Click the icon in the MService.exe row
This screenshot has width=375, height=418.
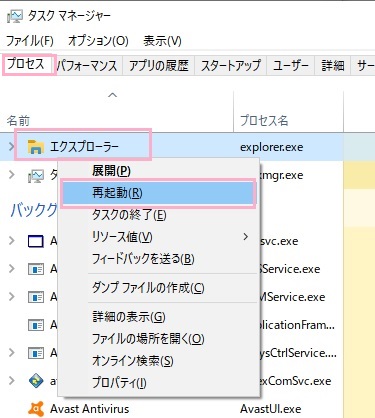(x=36, y=297)
